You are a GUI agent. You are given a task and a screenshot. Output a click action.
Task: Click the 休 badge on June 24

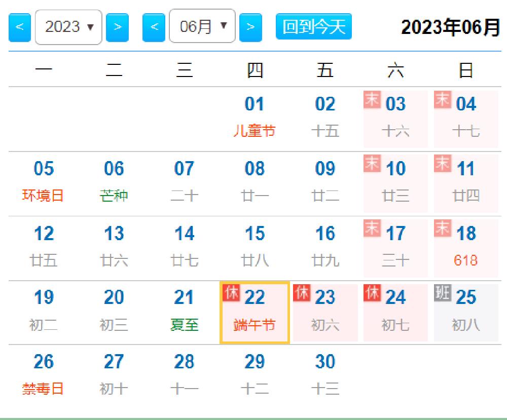pyautogui.click(x=372, y=293)
